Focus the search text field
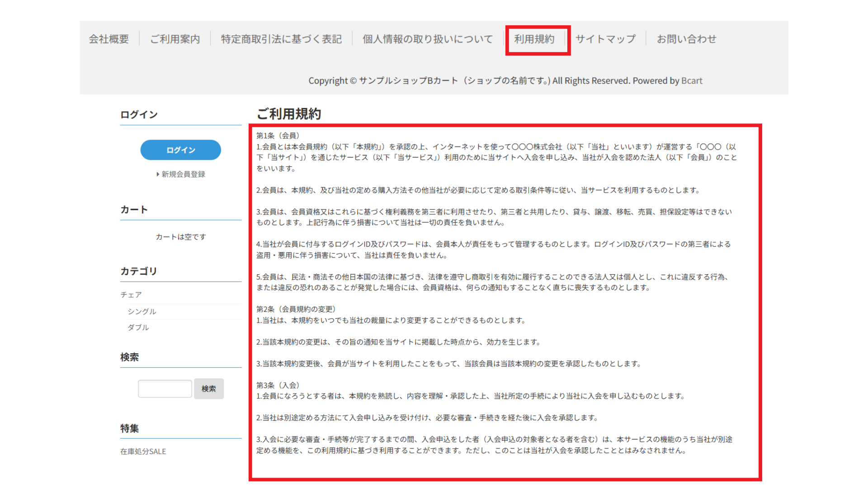The width and height of the screenshot is (868, 488). pos(165,389)
